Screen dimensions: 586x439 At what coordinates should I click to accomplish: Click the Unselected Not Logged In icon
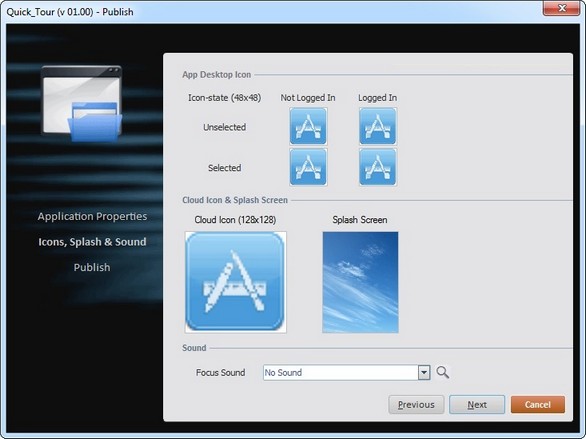click(308, 126)
